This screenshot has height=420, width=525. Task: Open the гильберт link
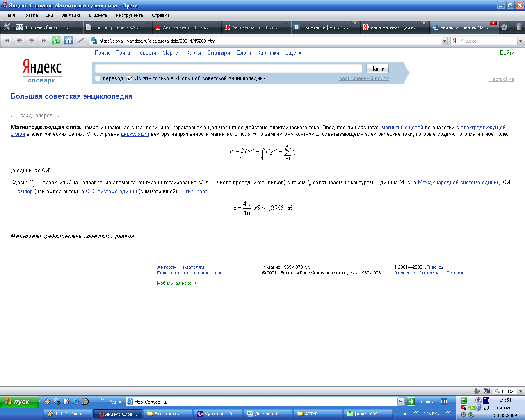click(x=196, y=192)
